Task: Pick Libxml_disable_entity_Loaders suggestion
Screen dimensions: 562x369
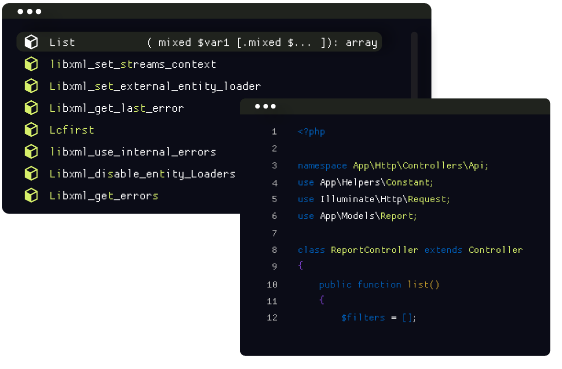Action: [142, 174]
